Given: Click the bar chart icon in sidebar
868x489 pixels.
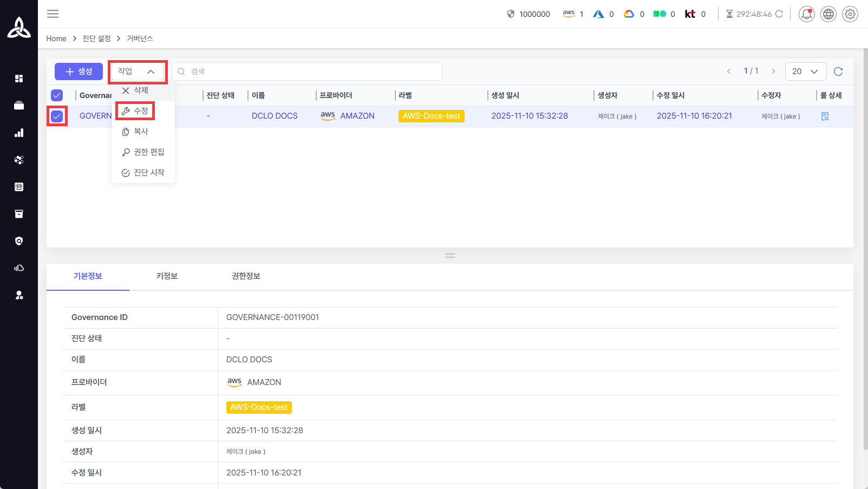Looking at the screenshot, I should click(x=19, y=133).
